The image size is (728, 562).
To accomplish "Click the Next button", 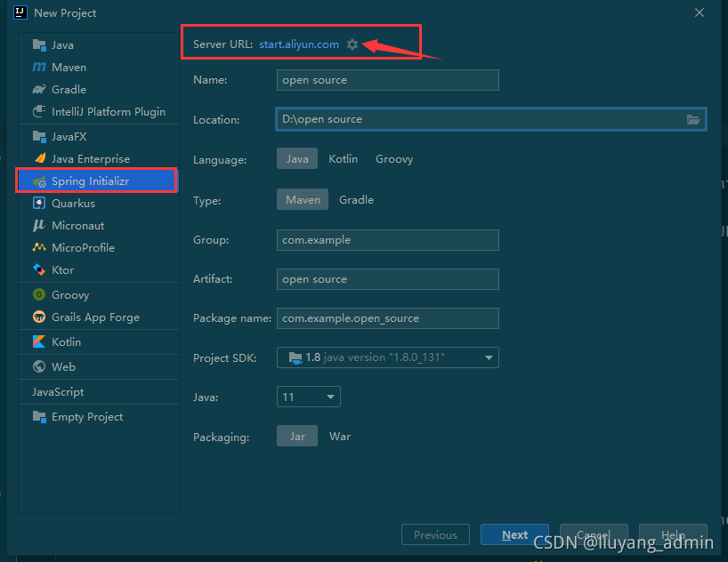I will 514,534.
